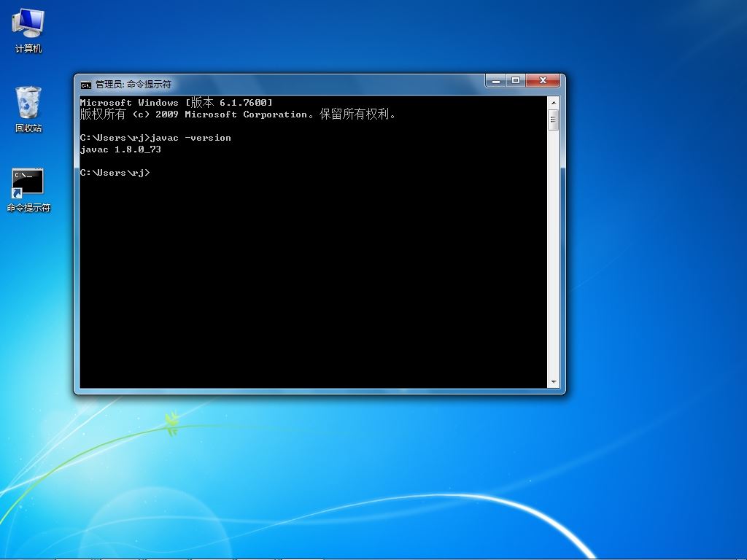Click the last prompt 'C:\Users\rj>'
Screen dimensions: 747x560
click(115, 173)
